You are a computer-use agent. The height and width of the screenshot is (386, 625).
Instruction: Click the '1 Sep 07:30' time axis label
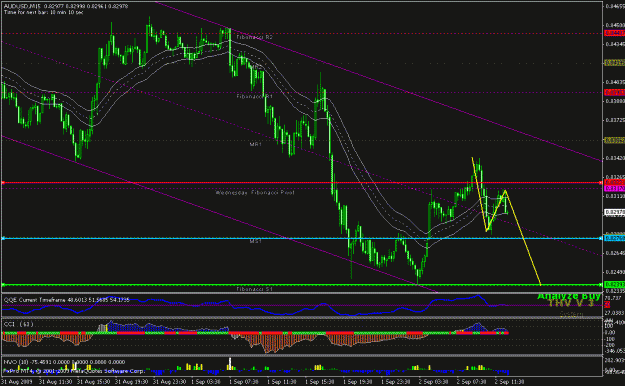pyautogui.click(x=244, y=382)
